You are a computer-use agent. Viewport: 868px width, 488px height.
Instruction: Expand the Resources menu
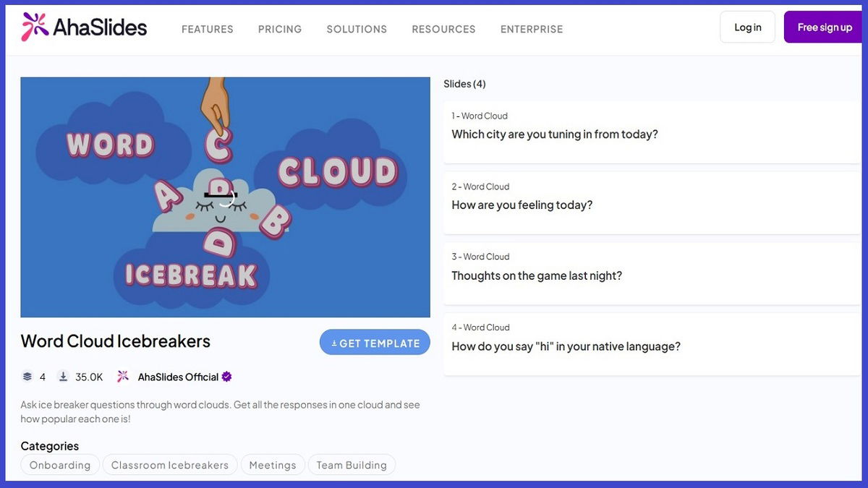point(443,30)
